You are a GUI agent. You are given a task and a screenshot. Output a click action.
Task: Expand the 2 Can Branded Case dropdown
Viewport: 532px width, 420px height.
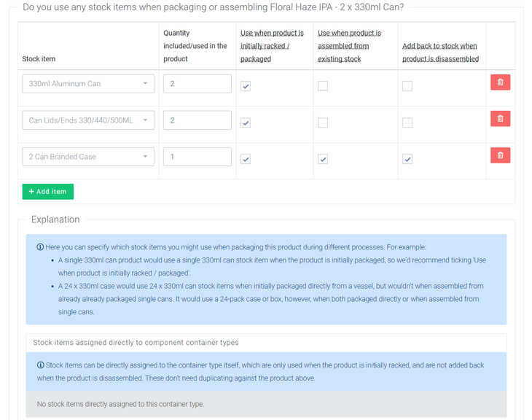coord(88,157)
